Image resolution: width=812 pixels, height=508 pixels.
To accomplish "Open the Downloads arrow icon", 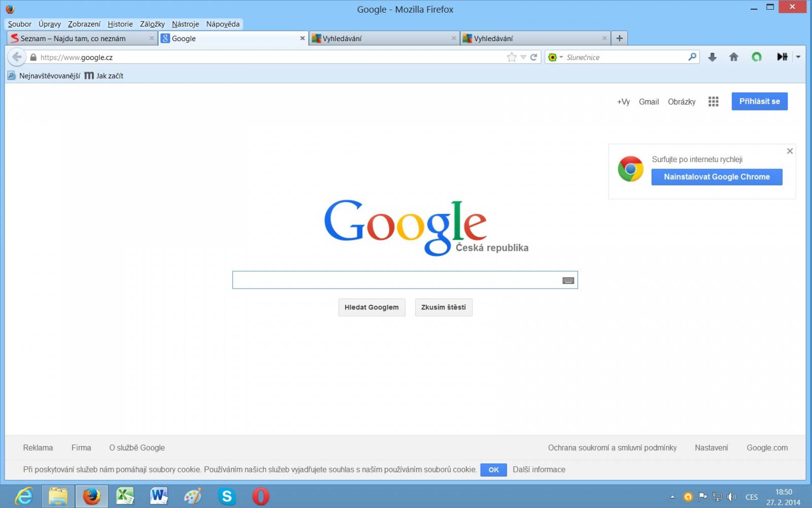I will [713, 57].
